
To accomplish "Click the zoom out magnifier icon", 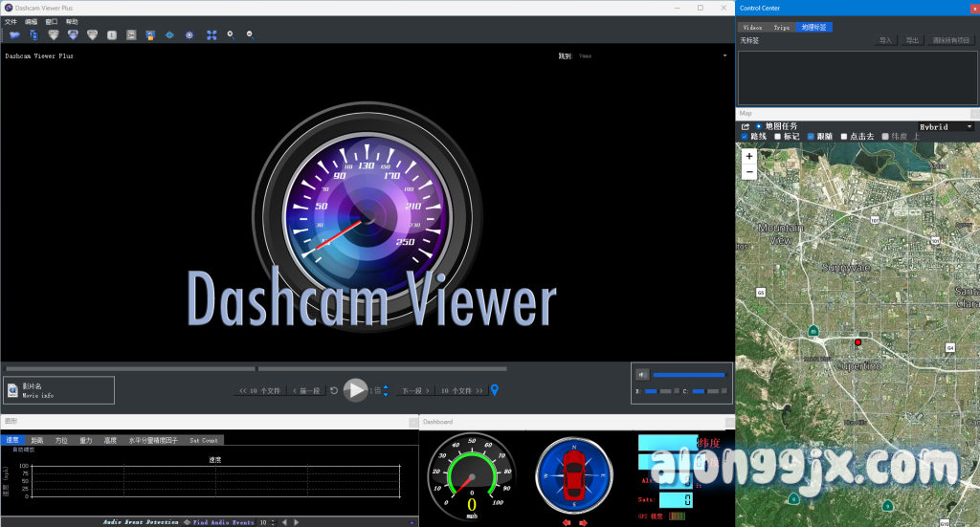I will (250, 35).
